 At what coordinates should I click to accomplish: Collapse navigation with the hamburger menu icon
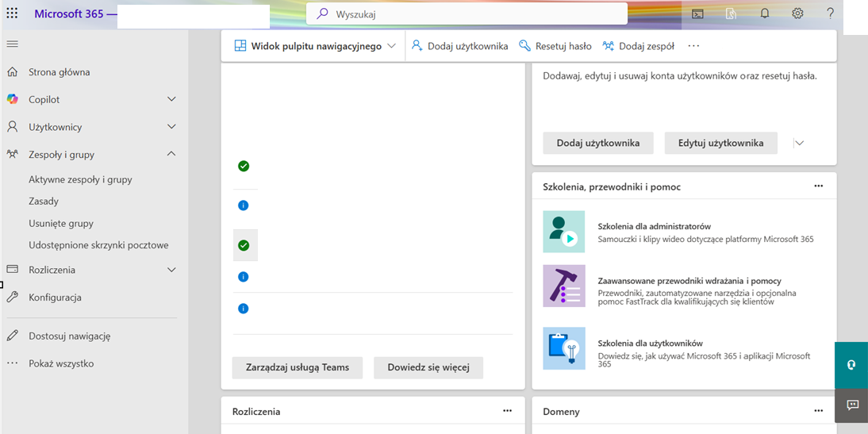point(12,44)
